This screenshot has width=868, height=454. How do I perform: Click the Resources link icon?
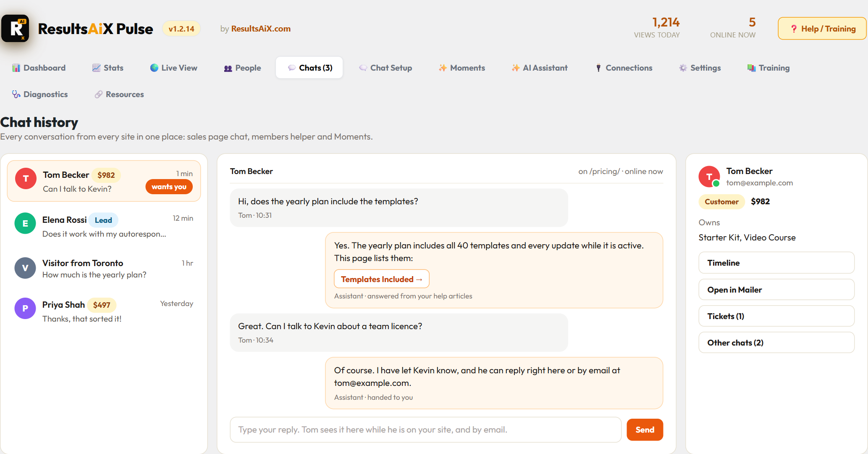[x=98, y=95]
